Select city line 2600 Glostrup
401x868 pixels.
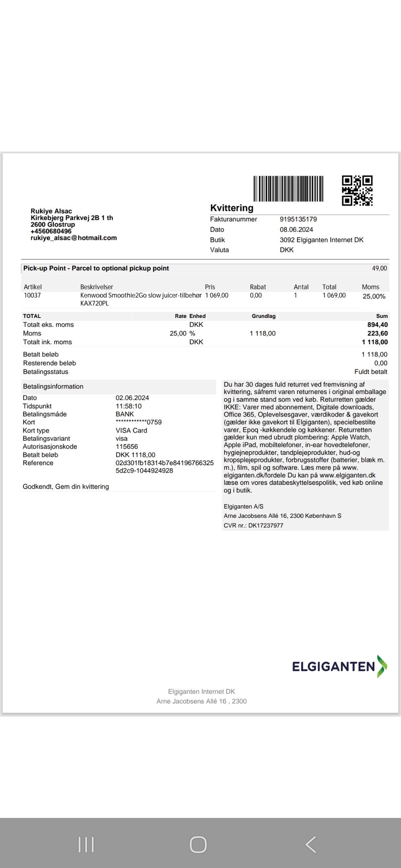[x=53, y=225]
